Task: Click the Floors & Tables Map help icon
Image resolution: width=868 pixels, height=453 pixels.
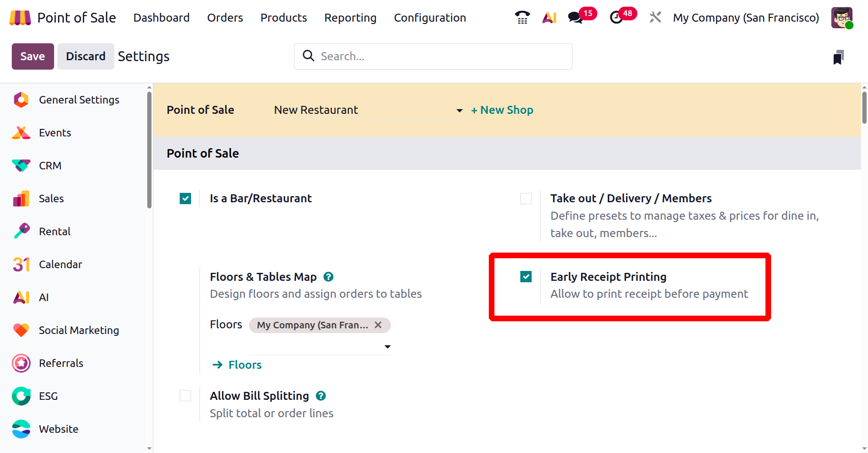Action: [328, 277]
